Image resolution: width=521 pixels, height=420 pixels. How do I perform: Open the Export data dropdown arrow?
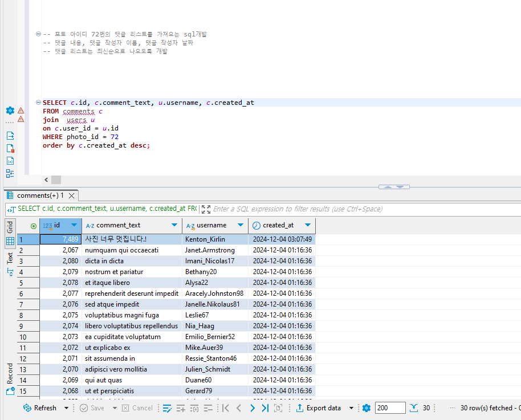point(351,408)
